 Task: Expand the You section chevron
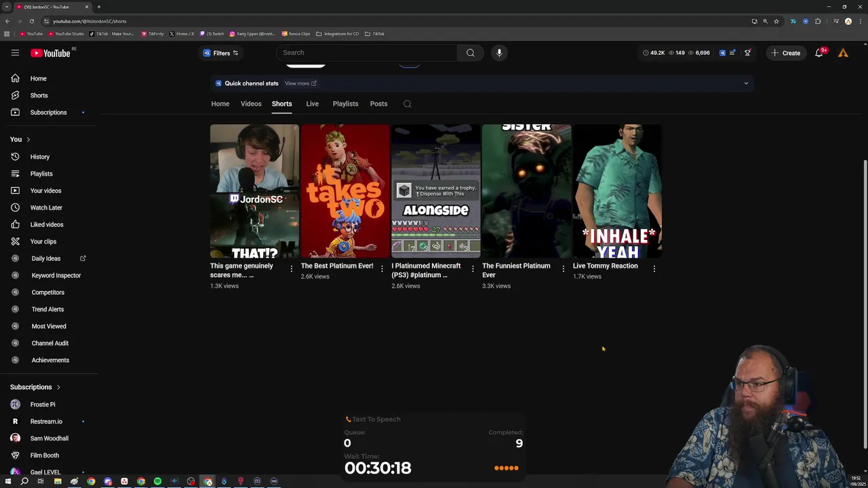[x=28, y=140]
